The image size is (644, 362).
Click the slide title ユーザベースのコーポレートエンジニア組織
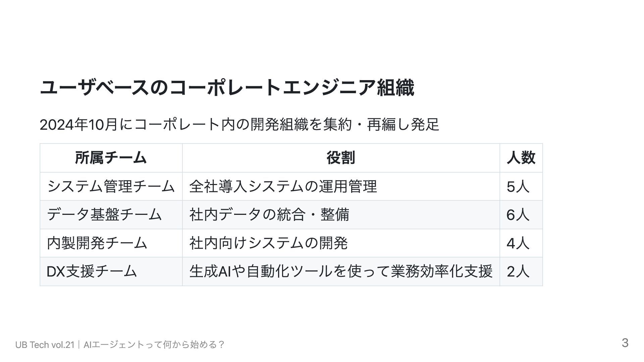pos(227,88)
